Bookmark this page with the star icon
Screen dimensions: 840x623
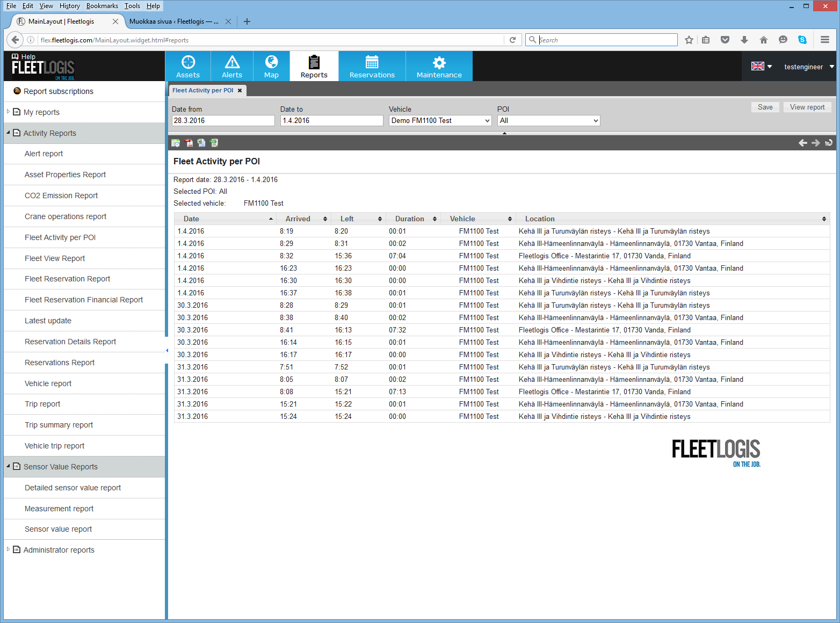coord(689,40)
